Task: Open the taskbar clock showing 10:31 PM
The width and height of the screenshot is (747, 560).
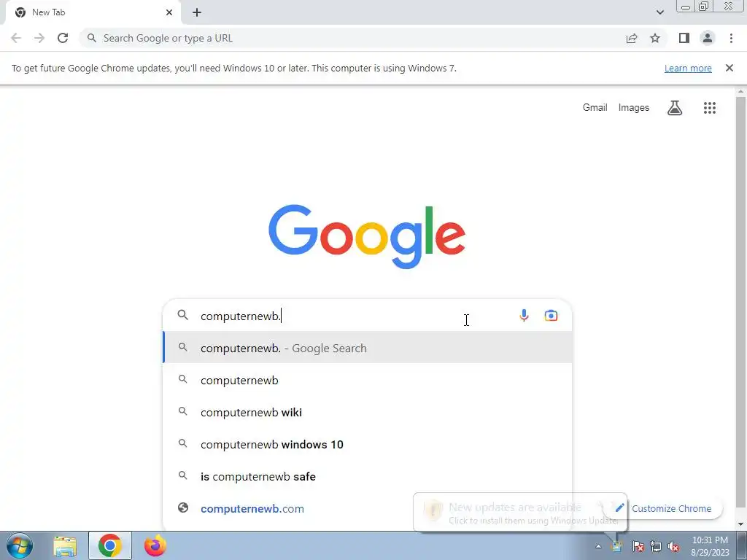Action: coord(710,546)
